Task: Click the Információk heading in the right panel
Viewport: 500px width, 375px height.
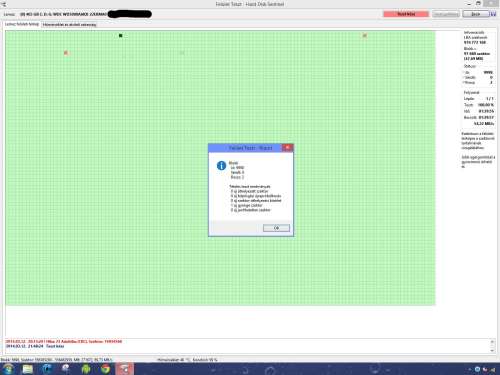Action: [474, 33]
